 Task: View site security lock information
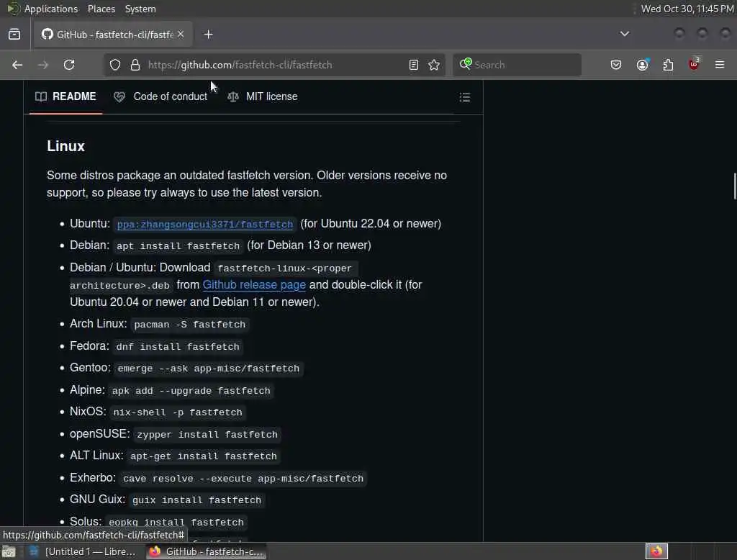(135, 65)
